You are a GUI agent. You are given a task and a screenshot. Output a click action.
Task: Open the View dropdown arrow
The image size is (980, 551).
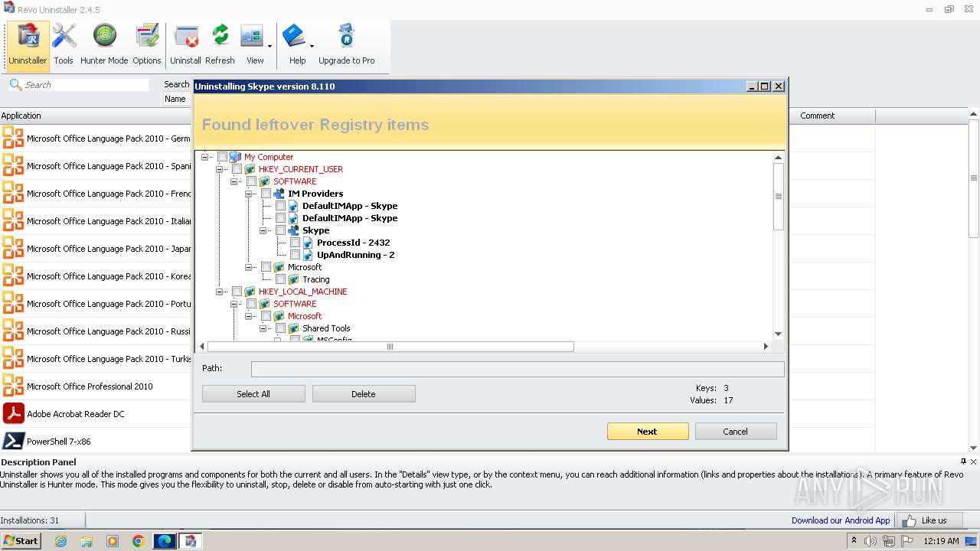[x=269, y=47]
